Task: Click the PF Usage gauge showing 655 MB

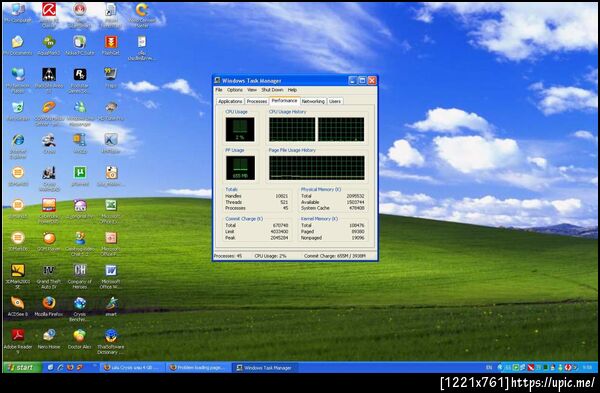Action: coord(240,168)
